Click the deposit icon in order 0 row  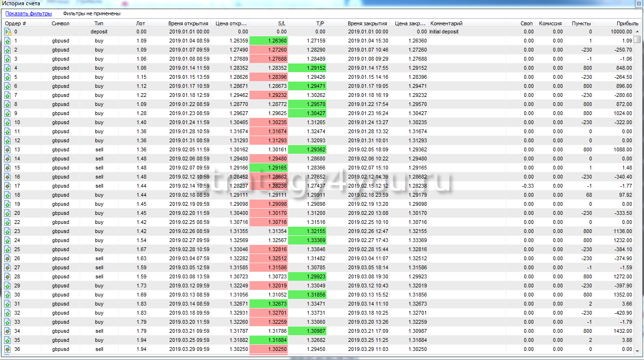[7, 32]
